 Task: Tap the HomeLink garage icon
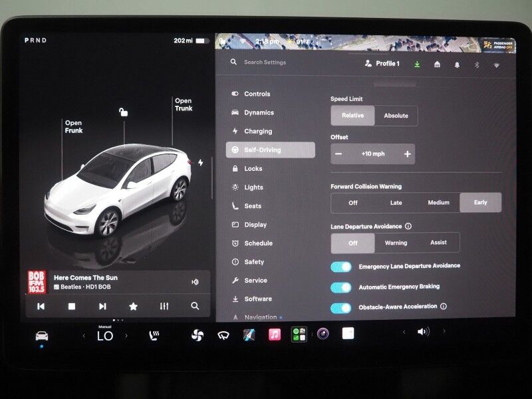tap(438, 64)
